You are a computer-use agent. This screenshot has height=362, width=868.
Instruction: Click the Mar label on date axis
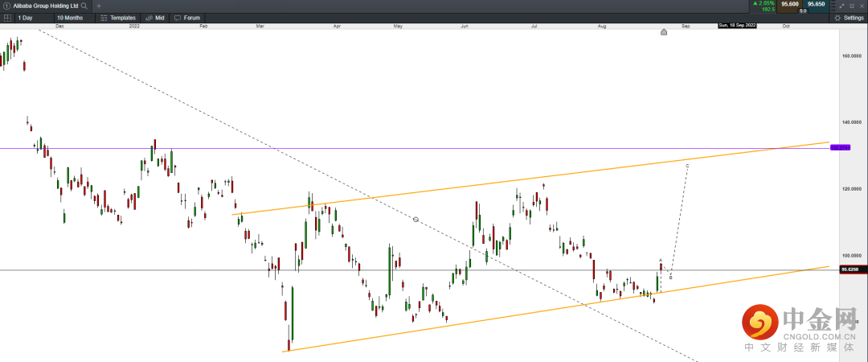[x=260, y=26]
